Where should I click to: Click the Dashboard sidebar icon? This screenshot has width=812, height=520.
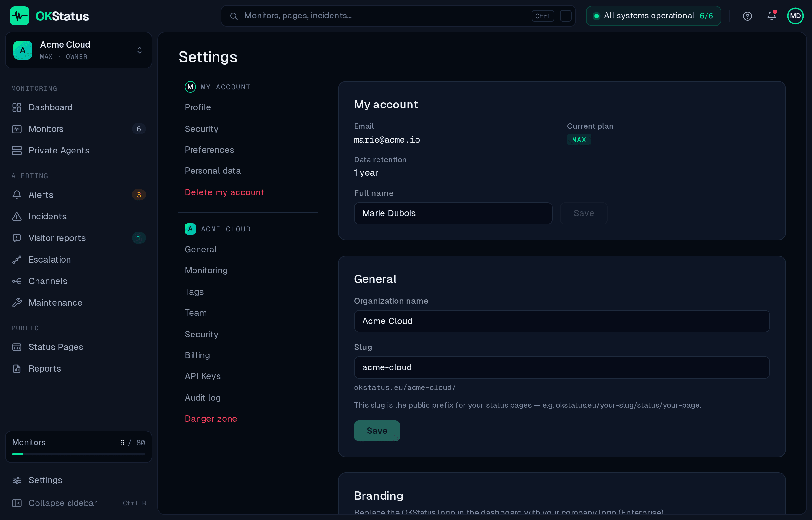(x=17, y=107)
